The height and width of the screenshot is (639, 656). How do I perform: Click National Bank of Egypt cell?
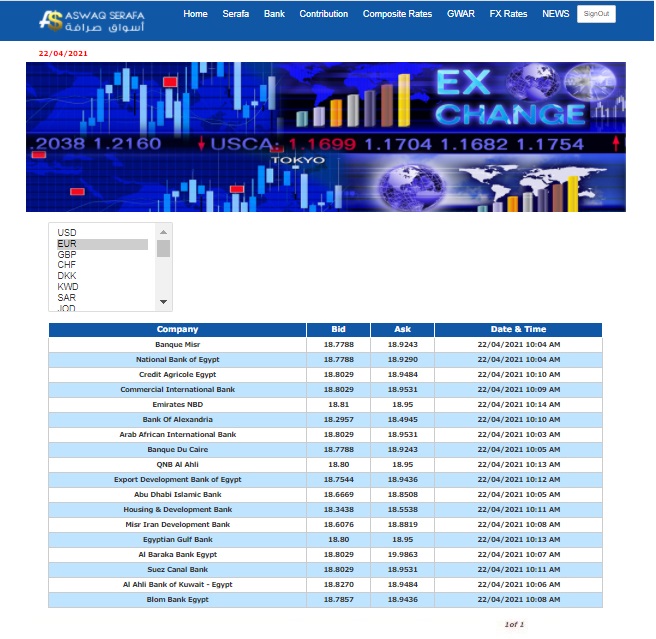(x=177, y=359)
